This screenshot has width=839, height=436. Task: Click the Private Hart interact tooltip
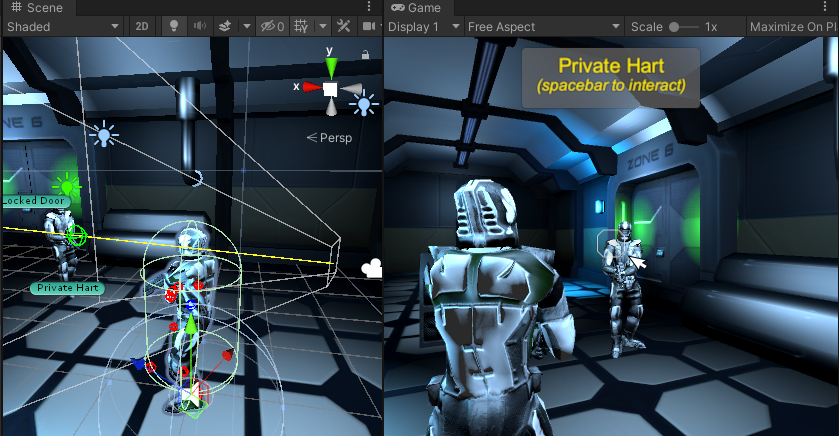611,78
